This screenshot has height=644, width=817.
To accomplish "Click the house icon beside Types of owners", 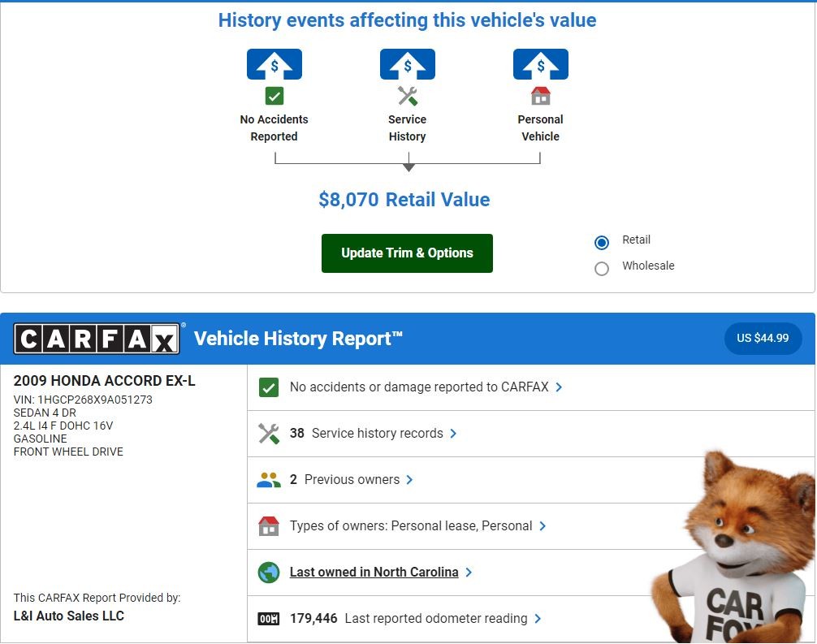I will click(268, 525).
